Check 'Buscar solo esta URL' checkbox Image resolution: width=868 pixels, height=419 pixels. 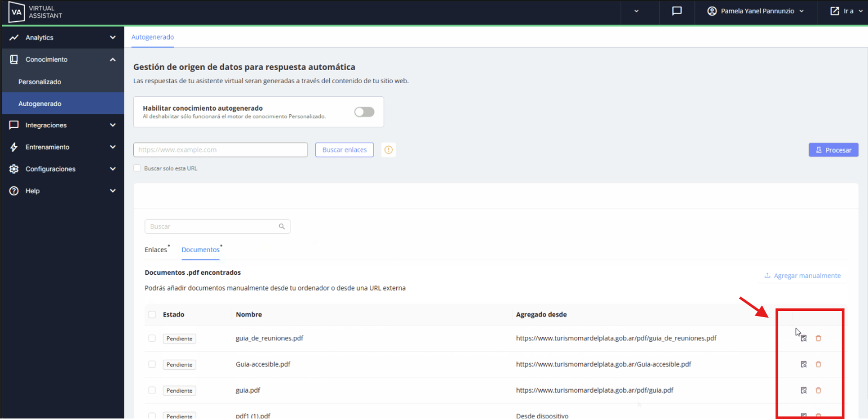click(x=137, y=168)
